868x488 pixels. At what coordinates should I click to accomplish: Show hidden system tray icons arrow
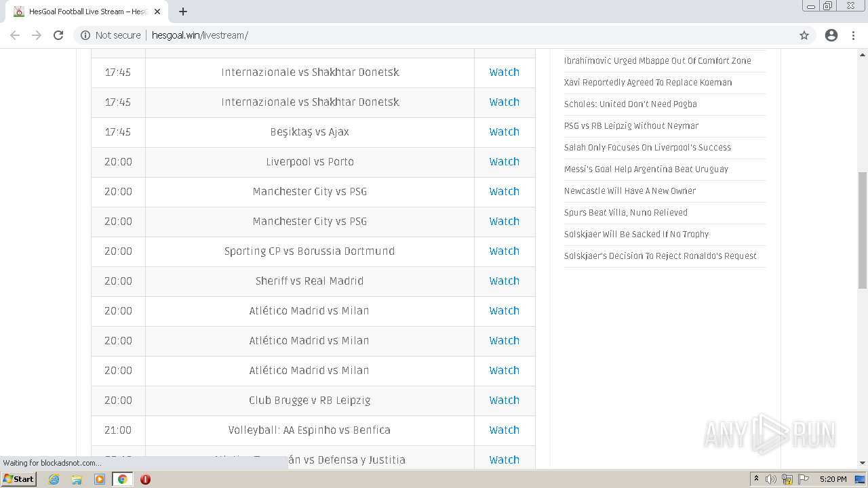756,479
